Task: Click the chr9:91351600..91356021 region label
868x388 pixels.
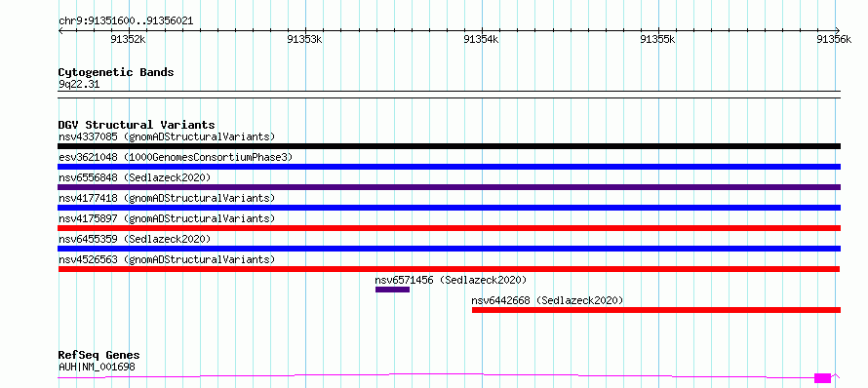Action: (126, 21)
